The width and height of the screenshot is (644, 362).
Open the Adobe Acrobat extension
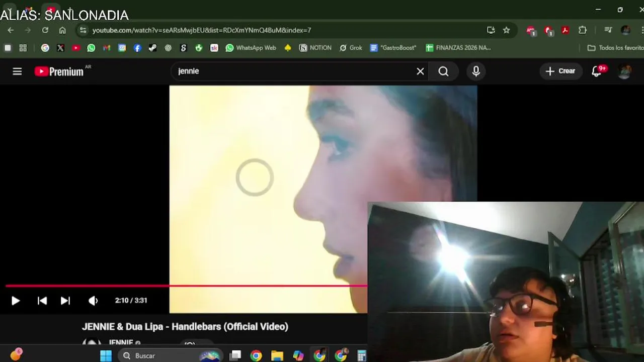[566, 30]
